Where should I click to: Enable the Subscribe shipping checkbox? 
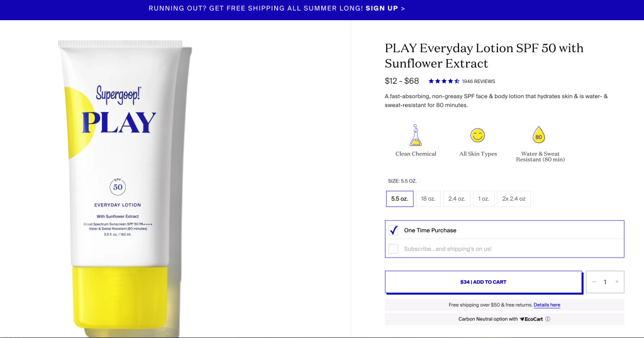tap(394, 249)
